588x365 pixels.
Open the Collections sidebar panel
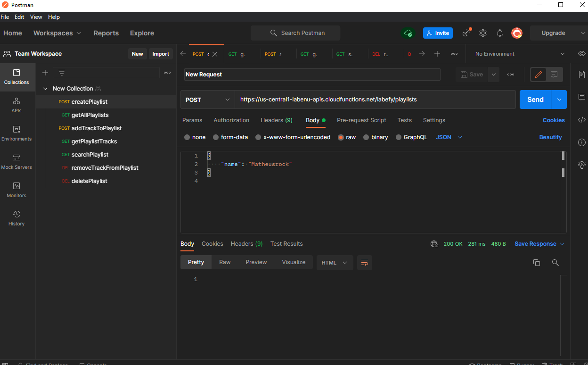(x=16, y=77)
